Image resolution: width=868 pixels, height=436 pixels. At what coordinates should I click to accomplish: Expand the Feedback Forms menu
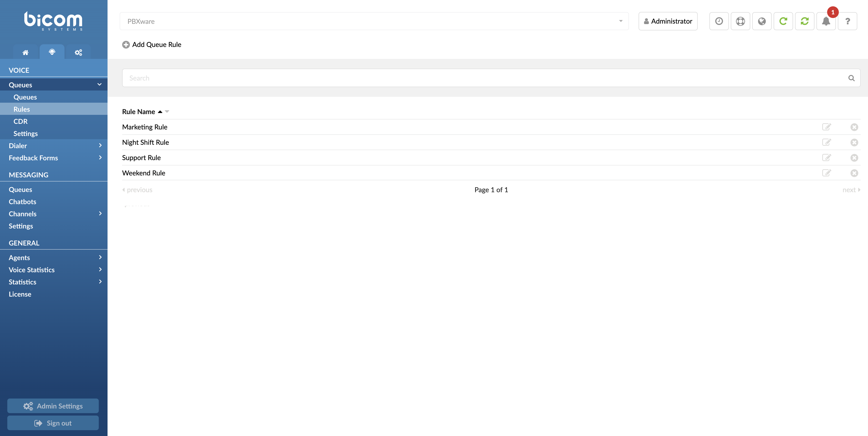pyautogui.click(x=100, y=158)
